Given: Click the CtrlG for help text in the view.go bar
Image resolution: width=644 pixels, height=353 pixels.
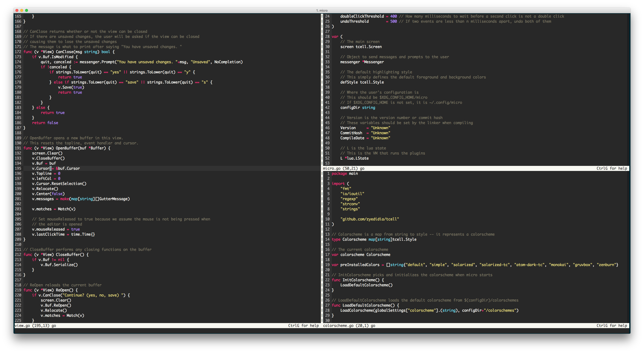Looking at the screenshot, I should [x=303, y=325].
